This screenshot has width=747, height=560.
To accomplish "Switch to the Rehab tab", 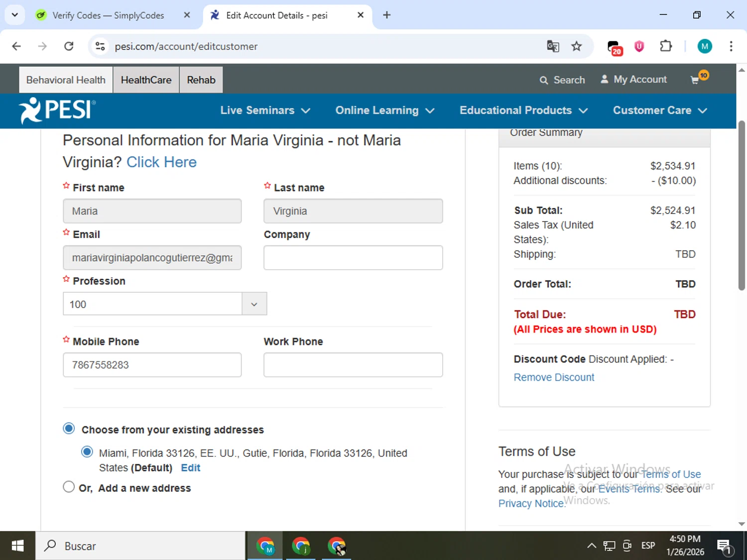I will [x=201, y=80].
